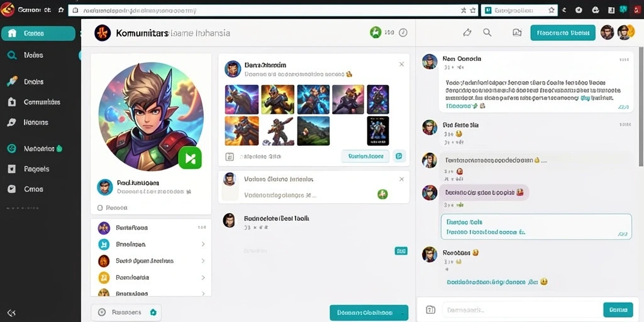Click the yellow round icon in the list

[x=104, y=277]
